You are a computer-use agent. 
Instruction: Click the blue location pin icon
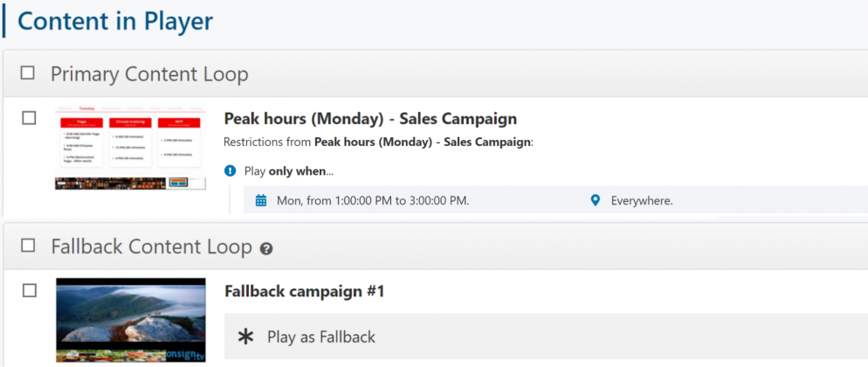(x=595, y=200)
